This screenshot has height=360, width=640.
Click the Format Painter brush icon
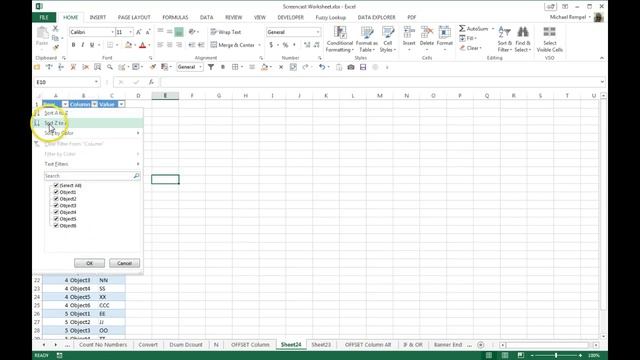[56, 47]
